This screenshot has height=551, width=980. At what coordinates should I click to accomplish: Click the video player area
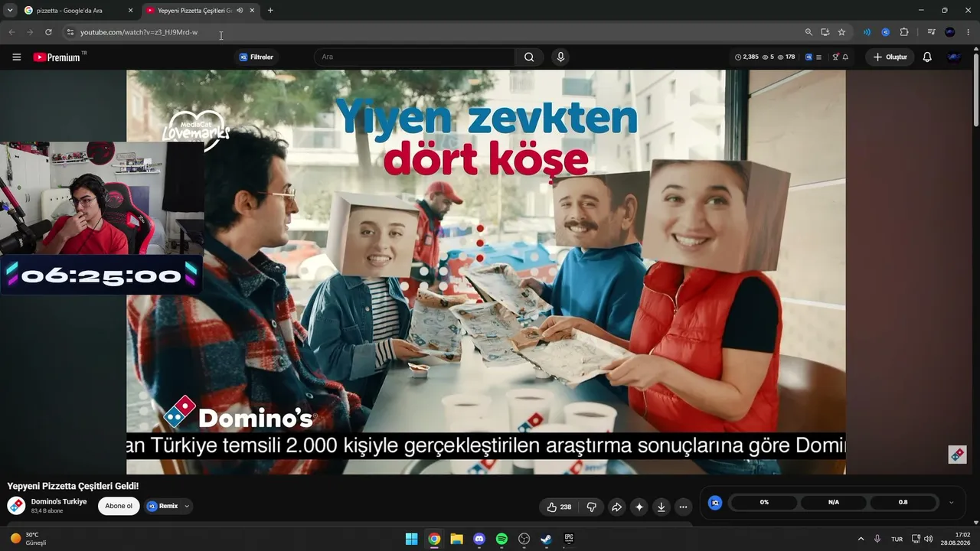486,272
